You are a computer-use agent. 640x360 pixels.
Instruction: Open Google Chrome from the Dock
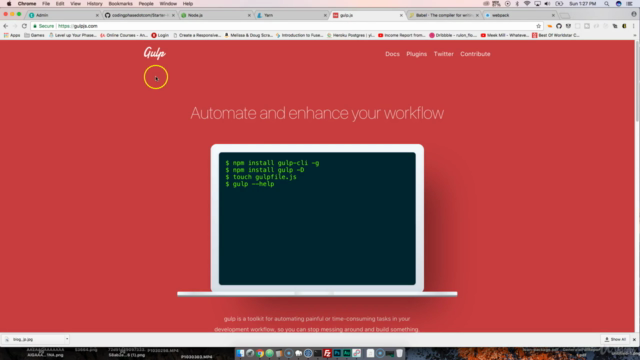(x=260, y=353)
